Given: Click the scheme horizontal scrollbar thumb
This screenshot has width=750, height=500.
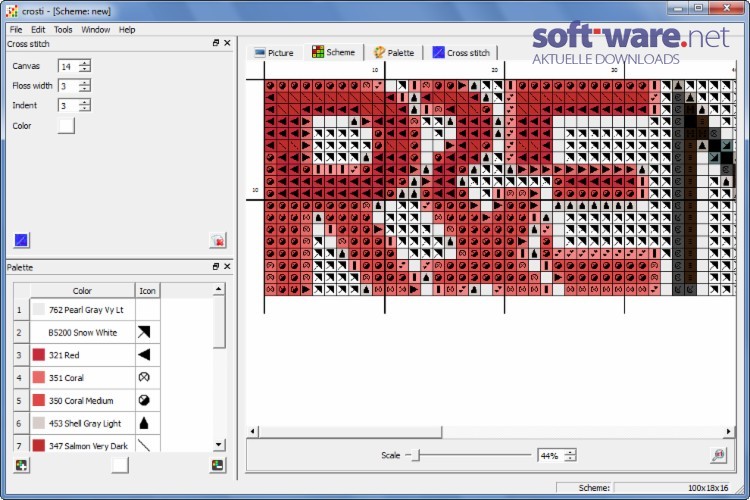Looking at the screenshot, I should 351,432.
